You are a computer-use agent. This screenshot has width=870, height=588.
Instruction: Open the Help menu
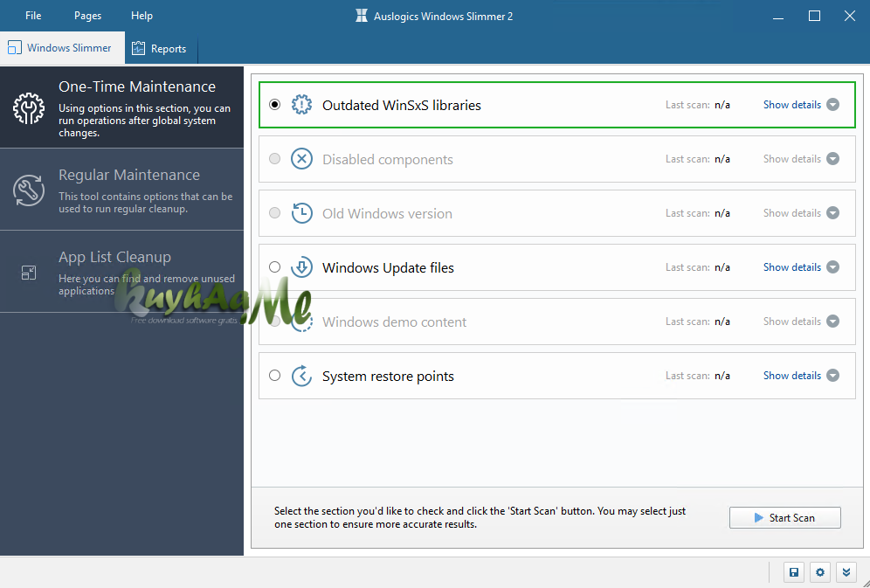coord(142,16)
